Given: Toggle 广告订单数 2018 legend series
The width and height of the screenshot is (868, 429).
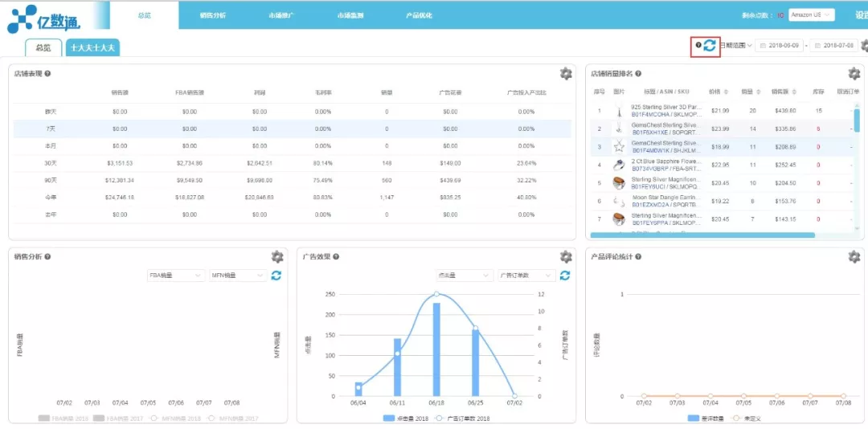Looking at the screenshot, I should point(463,419).
